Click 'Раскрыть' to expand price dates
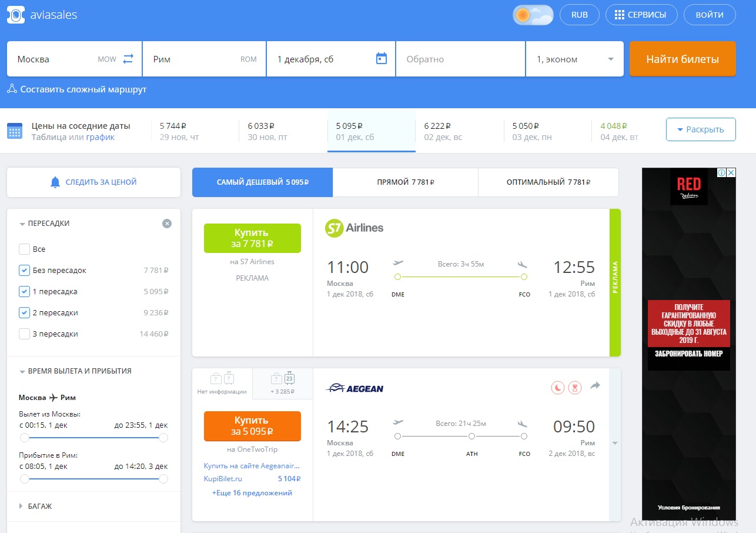Screen dimensions: 756x533 [701, 129]
